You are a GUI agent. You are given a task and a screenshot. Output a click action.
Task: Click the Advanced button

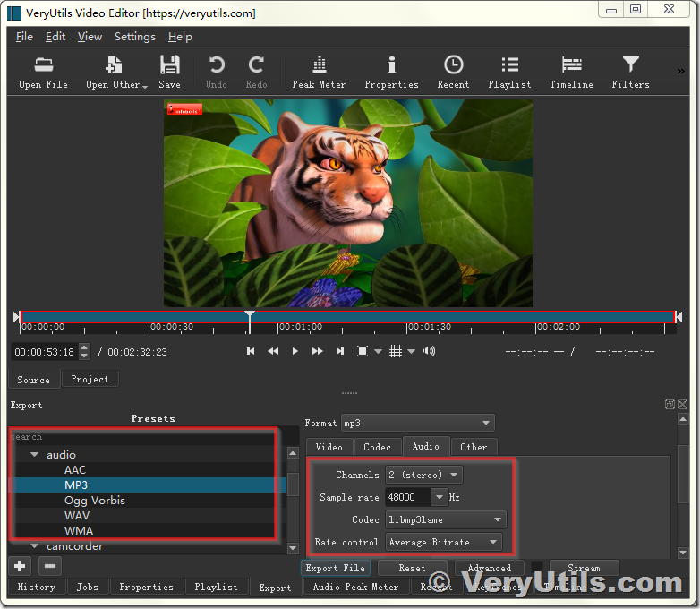490,568
